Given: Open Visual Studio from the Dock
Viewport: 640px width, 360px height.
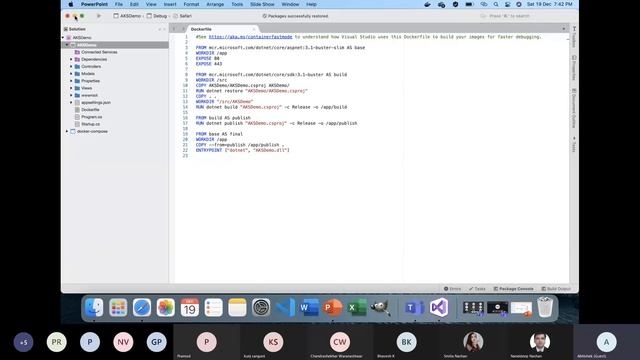Looking at the screenshot, I should pos(439,307).
